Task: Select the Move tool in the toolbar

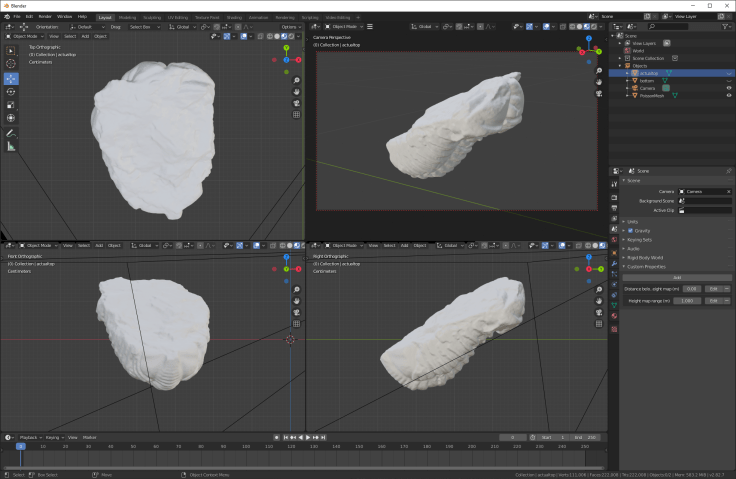Action: coord(11,78)
